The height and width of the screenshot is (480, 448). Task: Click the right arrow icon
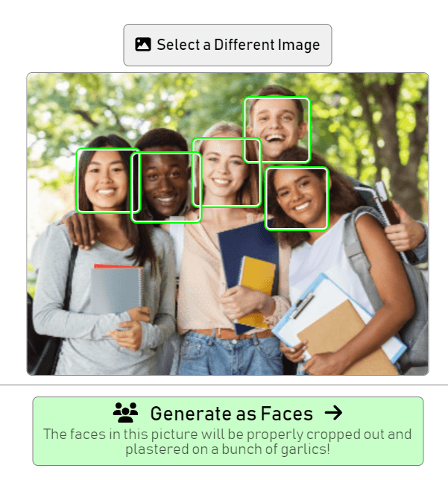coord(333,413)
